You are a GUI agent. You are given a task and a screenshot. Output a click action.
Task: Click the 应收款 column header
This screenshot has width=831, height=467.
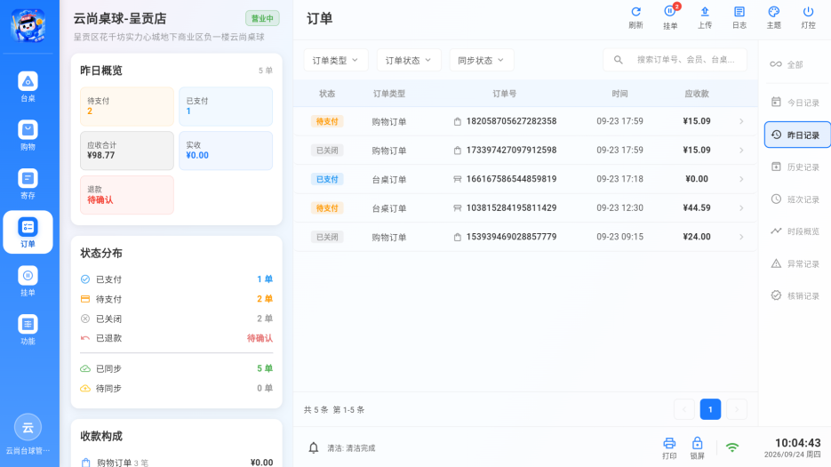696,94
